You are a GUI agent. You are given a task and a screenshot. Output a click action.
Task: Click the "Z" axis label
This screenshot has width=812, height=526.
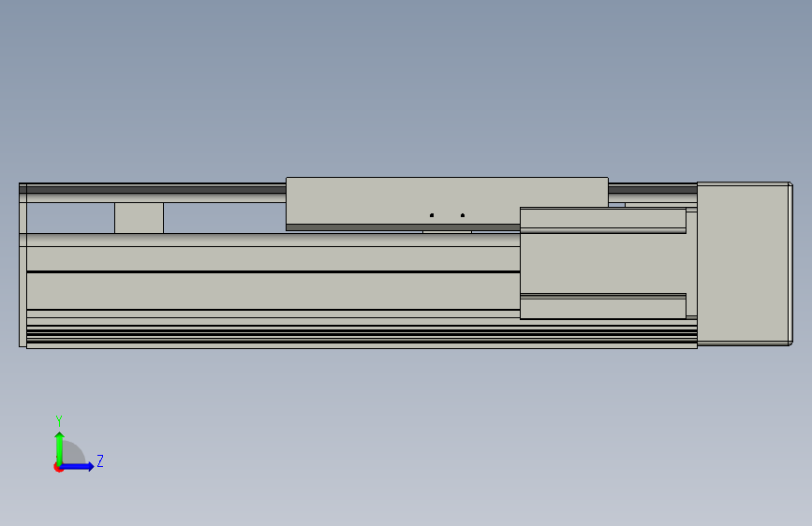100,460
